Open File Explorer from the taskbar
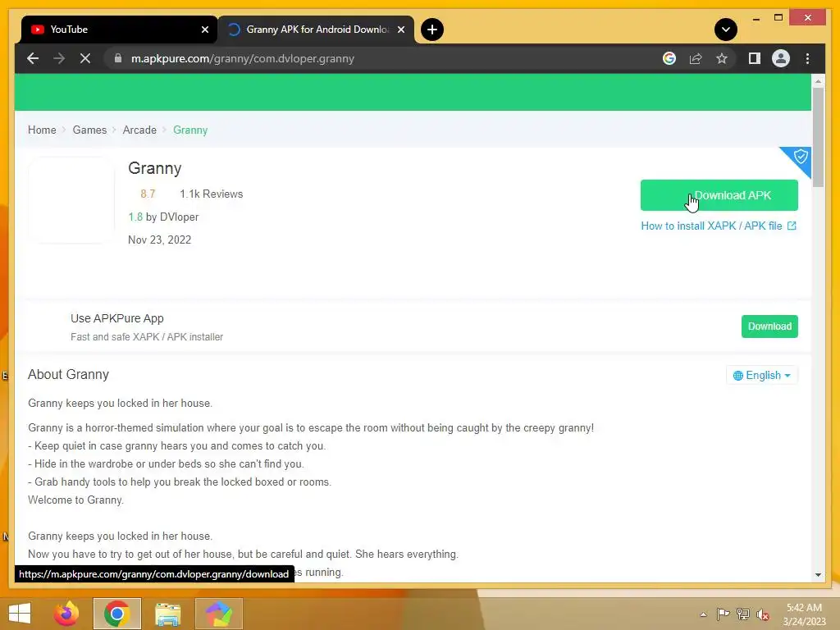The width and height of the screenshot is (840, 630). click(x=167, y=614)
